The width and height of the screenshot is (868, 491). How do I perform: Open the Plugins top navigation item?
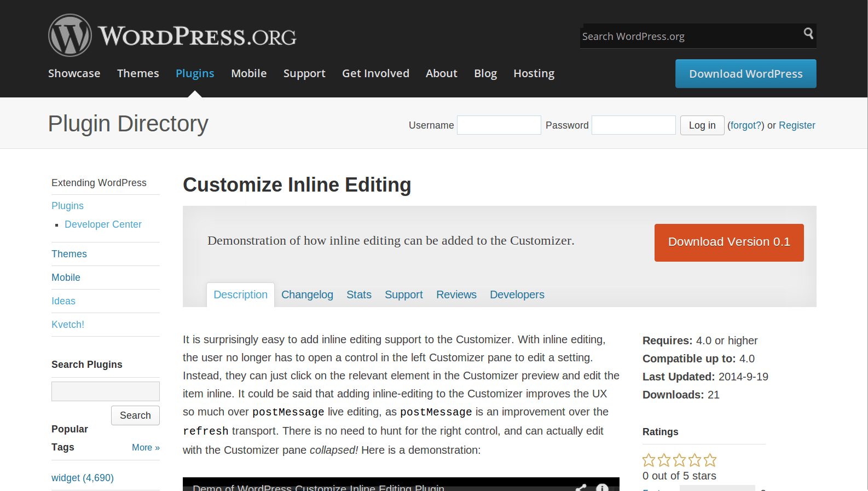[x=195, y=73]
